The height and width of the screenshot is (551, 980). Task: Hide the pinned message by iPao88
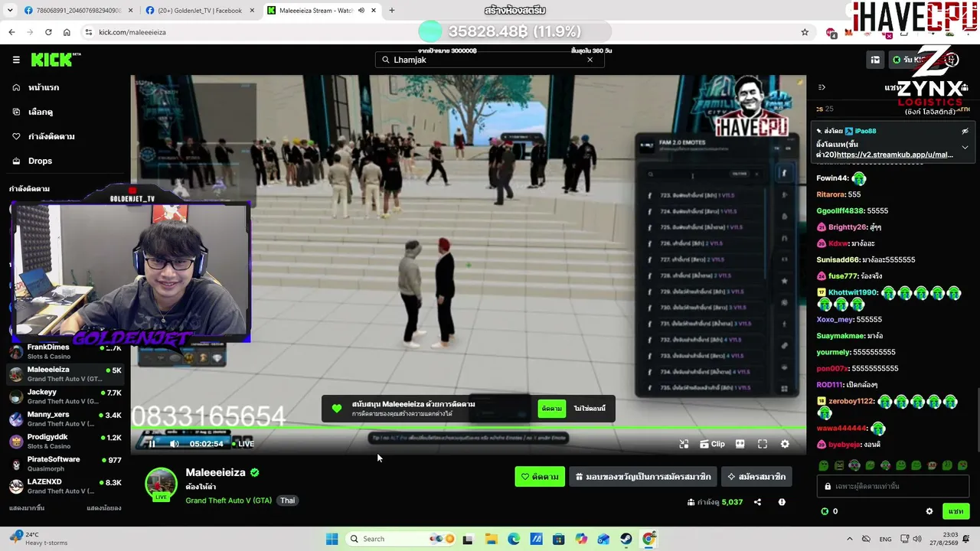coord(965,131)
